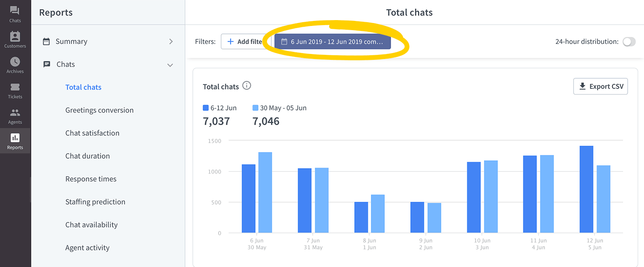Click the light blue bar for 1 Jun
Viewport: 644px width, 267px height.
tap(378, 214)
